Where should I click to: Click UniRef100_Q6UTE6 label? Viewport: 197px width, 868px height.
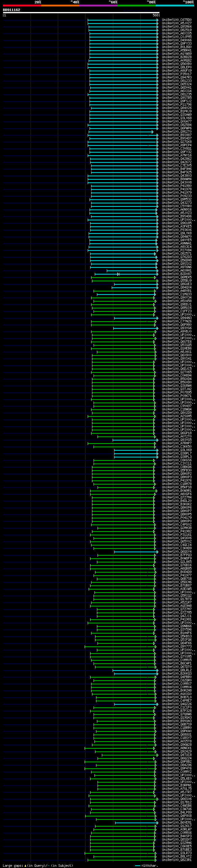point(177,342)
